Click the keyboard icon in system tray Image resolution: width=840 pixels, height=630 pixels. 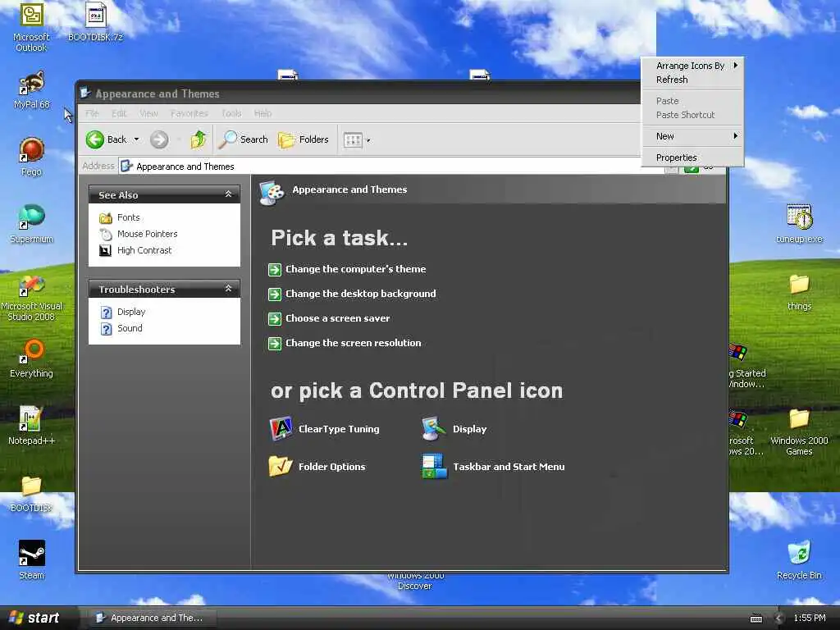tap(756, 619)
